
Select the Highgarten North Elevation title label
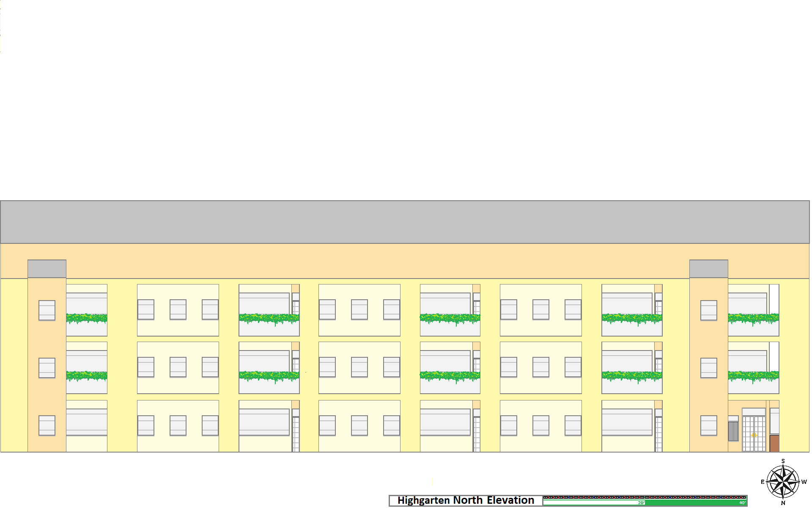tap(466, 500)
